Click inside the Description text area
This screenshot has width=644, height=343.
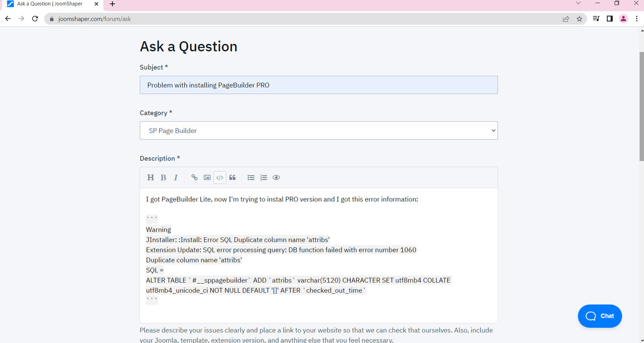click(318, 255)
